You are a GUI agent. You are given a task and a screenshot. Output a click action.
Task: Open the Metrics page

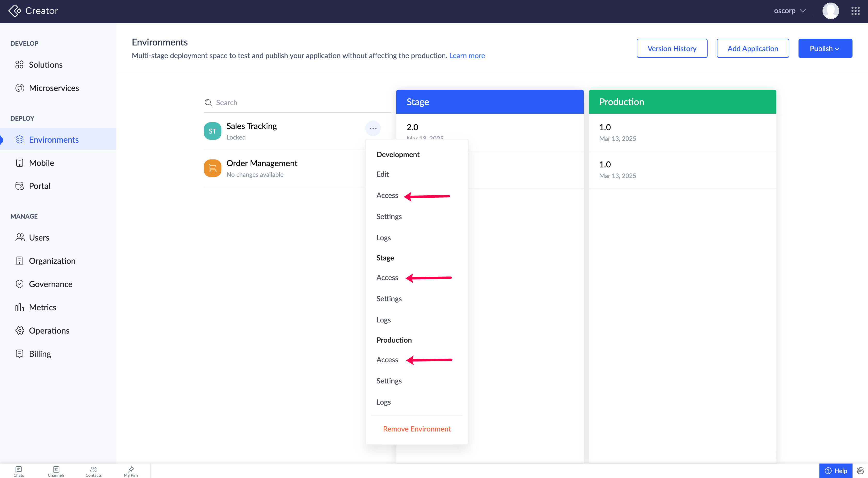click(42, 307)
